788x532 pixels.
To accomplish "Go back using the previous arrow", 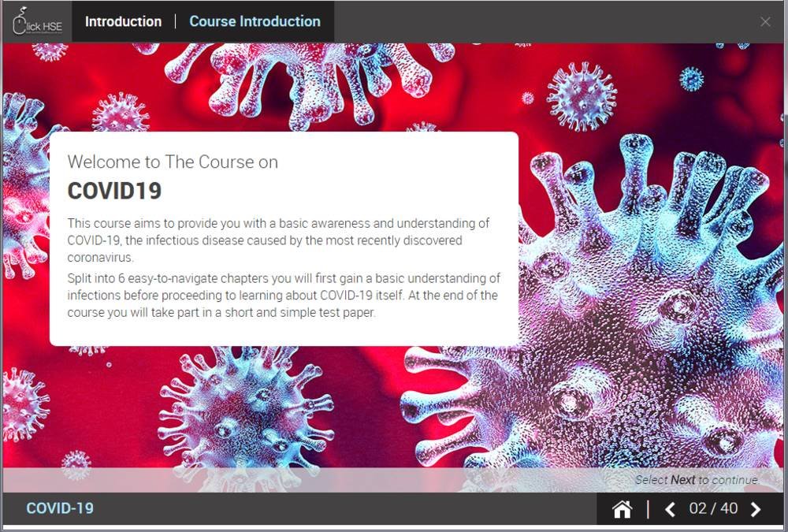I will pyautogui.click(x=670, y=509).
